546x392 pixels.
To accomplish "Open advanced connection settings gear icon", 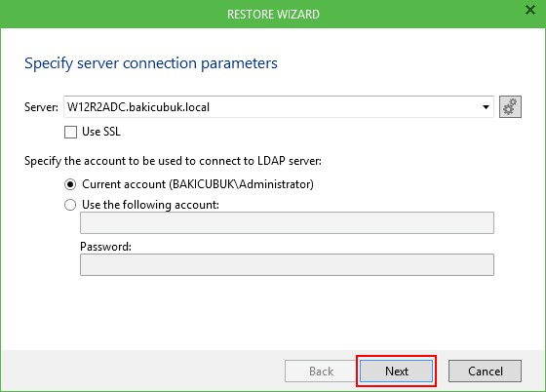I will [x=510, y=107].
